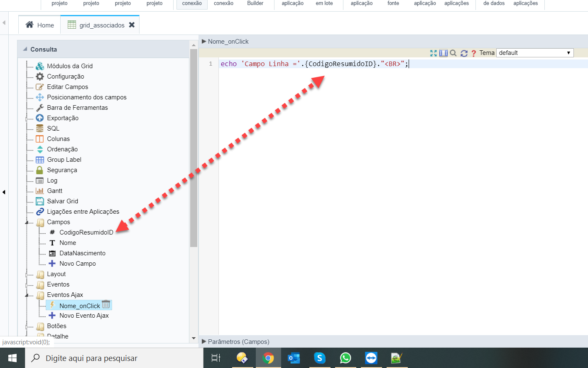Expand the Layout folder
This screenshot has width=588, height=368.
27,275
